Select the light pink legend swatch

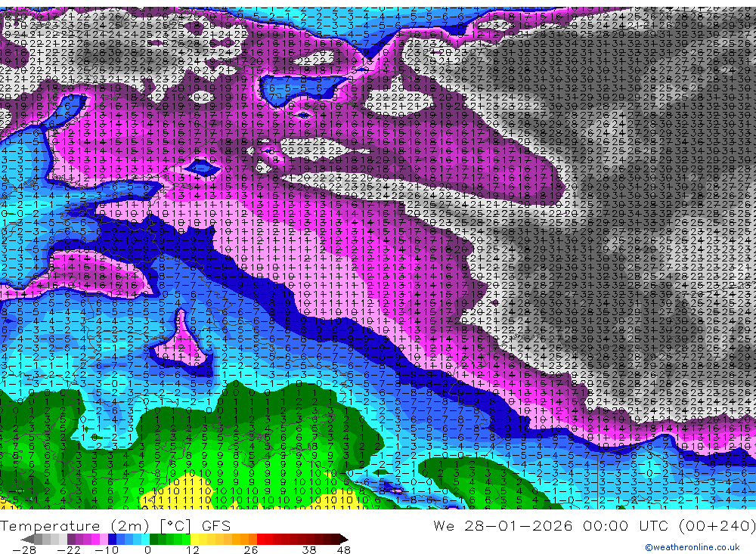point(104,539)
